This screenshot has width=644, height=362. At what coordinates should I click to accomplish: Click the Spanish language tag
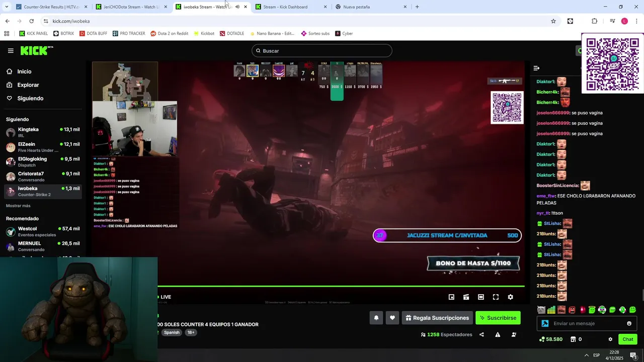coord(172,332)
